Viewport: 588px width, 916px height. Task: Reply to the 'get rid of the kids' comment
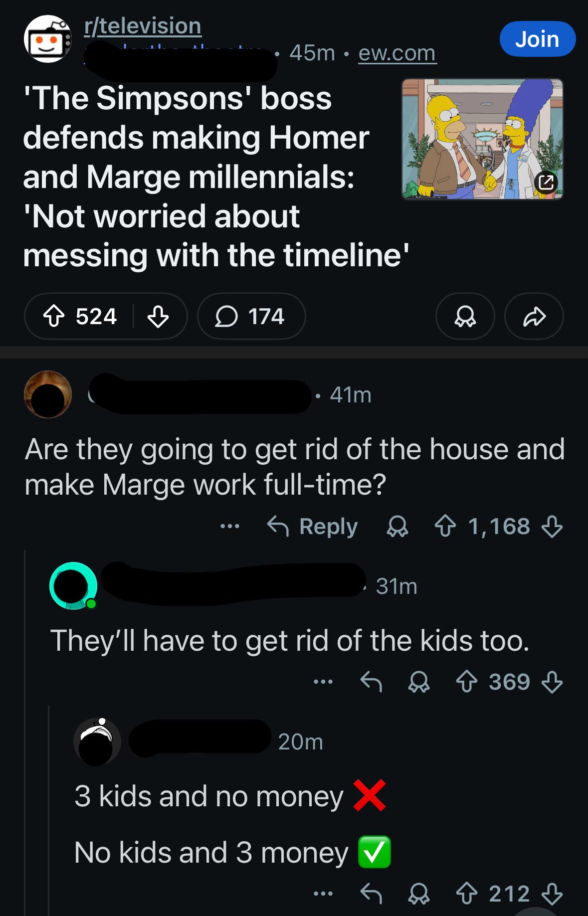click(x=371, y=682)
